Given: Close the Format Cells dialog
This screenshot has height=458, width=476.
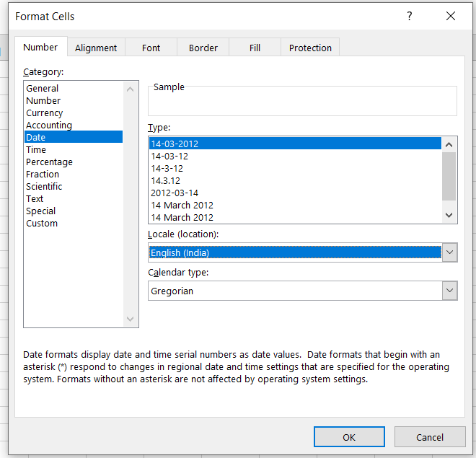Looking at the screenshot, I should [451, 16].
